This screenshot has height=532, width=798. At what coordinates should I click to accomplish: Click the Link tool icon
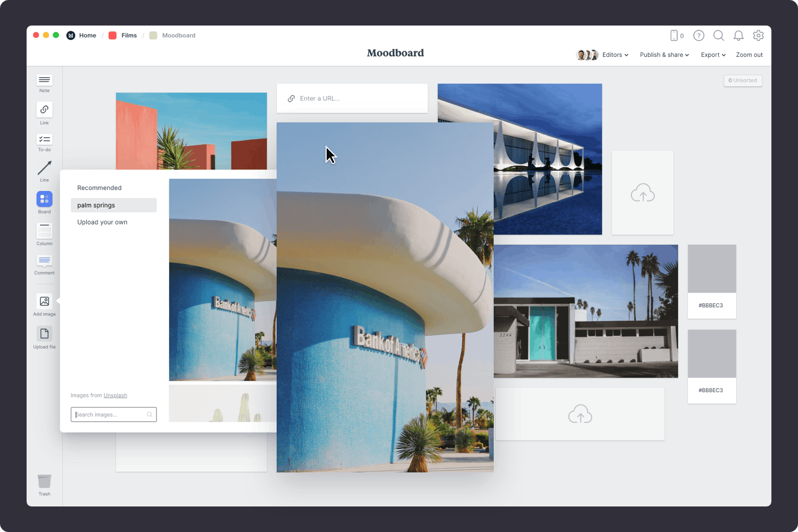[44, 110]
